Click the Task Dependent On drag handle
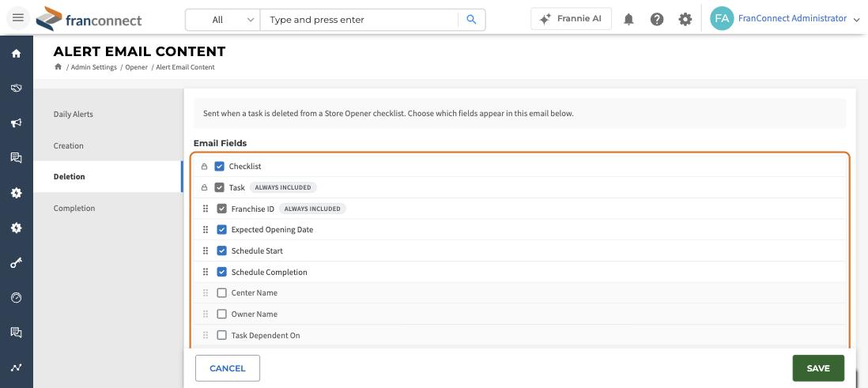Screen dimensions: 868x388 [206, 335]
